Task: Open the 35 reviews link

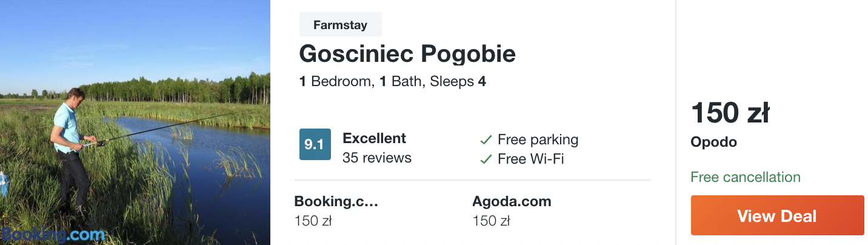Action: click(x=377, y=158)
